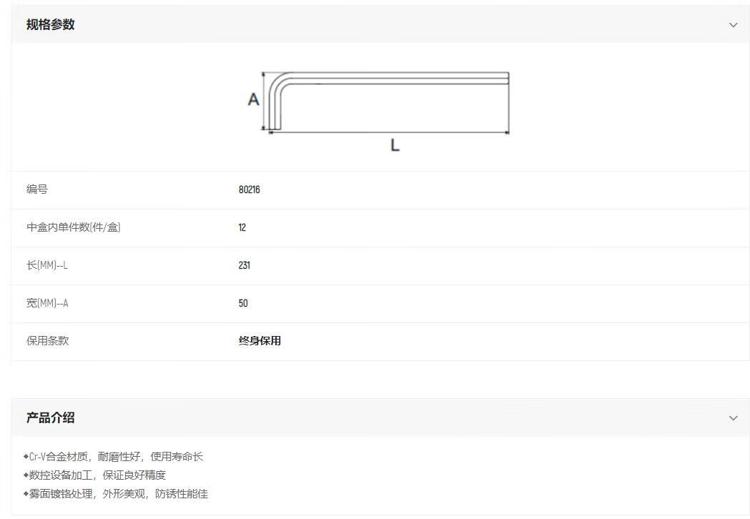
Task: Collapse the 规格参数 section chevron
Action: [733, 25]
